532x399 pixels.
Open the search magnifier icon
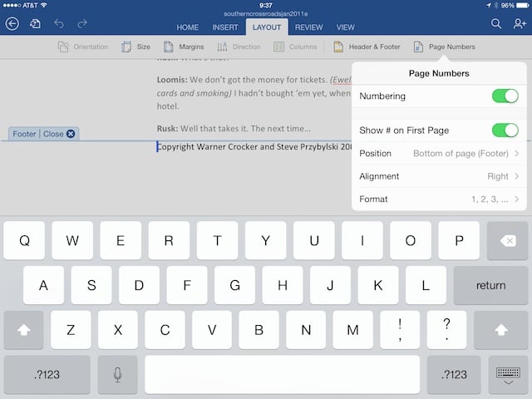point(496,23)
